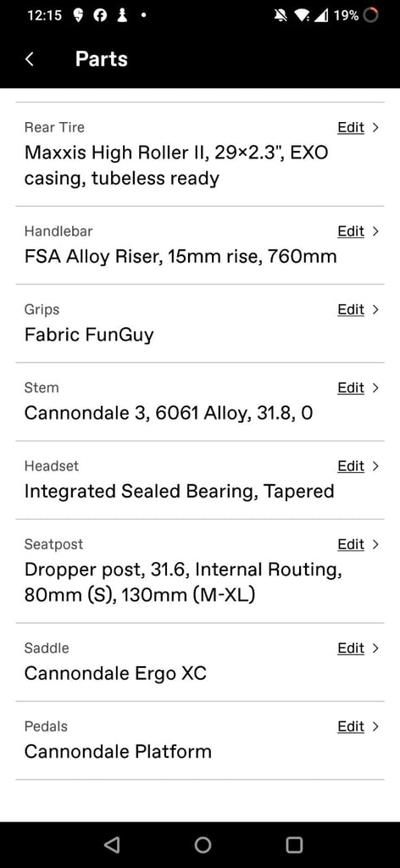Viewport: 400px width, 868px height.
Task: Select the Fabric FunGuy grips text
Action: 89,335
